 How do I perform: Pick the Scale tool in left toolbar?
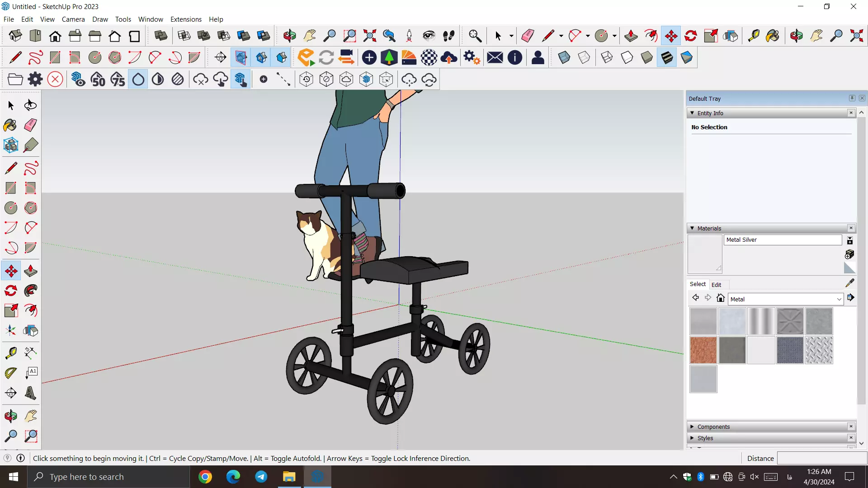point(10,310)
